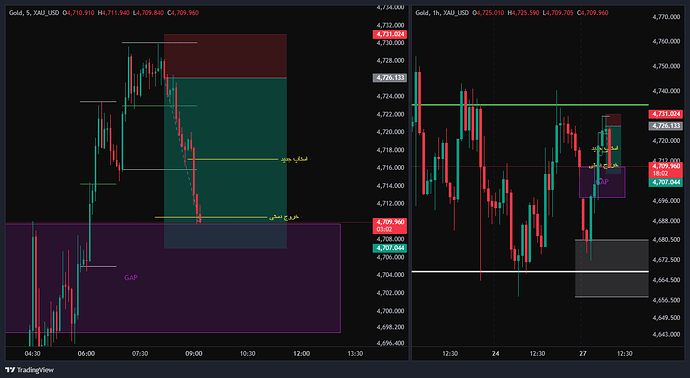The image size is (690, 378).
Task: Select the H4,711.940 high value in 5-minute legend
Action: [x=114, y=13]
